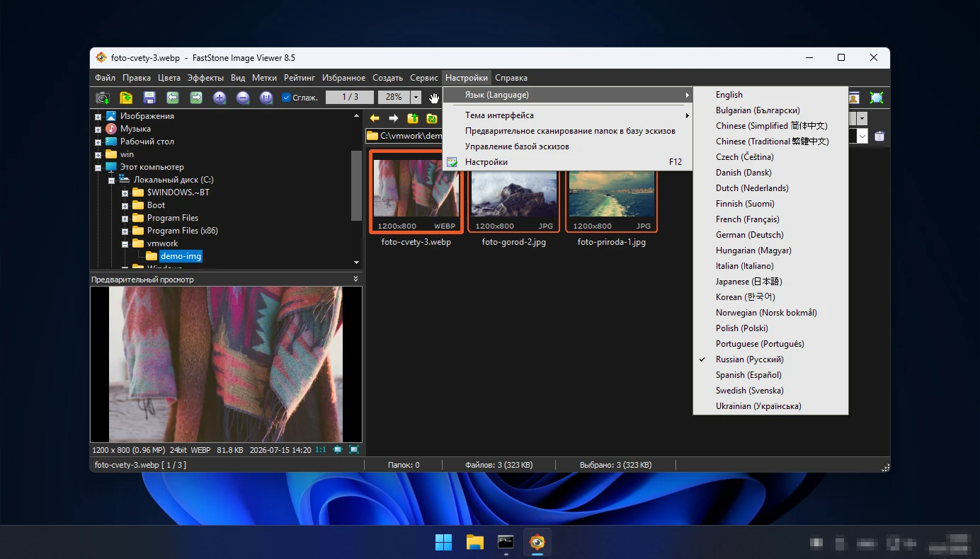The width and height of the screenshot is (980, 559).
Task: Click Предварительное сканирование папок в базу эскизов
Action: click(x=568, y=131)
